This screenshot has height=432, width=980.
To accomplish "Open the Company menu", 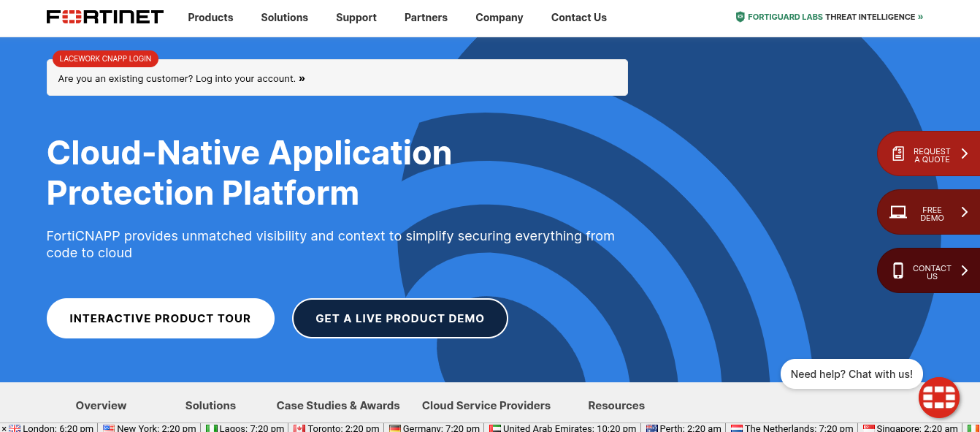I will coord(499,18).
